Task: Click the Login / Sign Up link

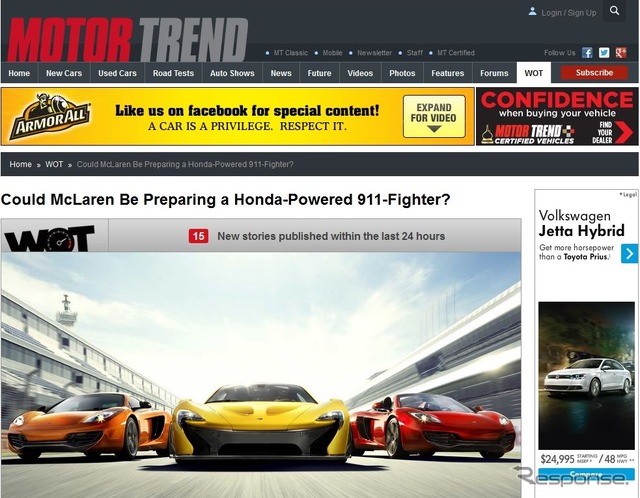Action: 569,13
